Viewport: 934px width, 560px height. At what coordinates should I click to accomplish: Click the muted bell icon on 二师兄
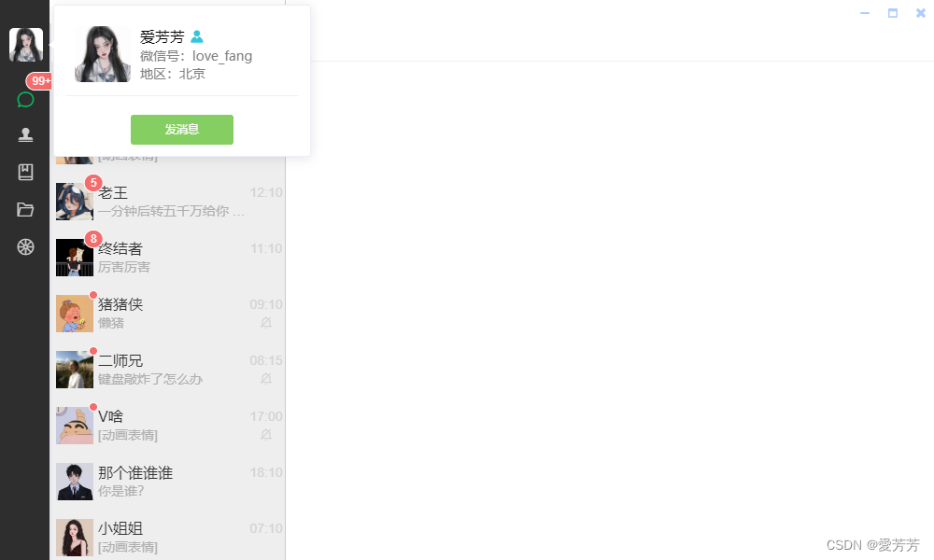click(266, 379)
